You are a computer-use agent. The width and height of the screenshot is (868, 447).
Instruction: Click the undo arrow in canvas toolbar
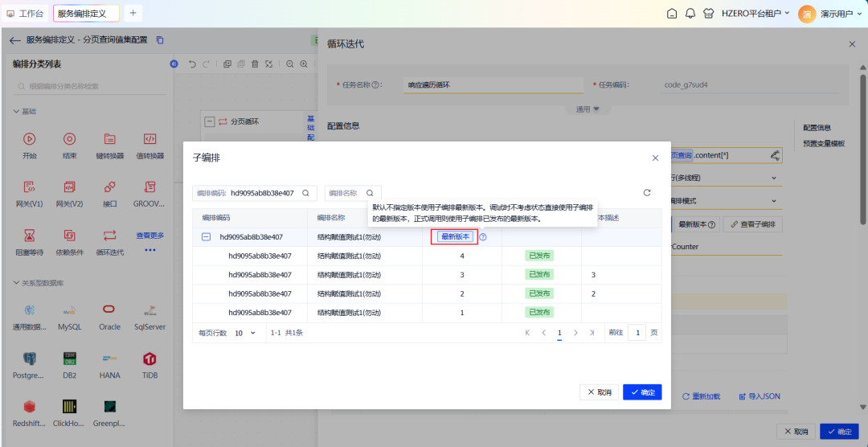pos(192,64)
